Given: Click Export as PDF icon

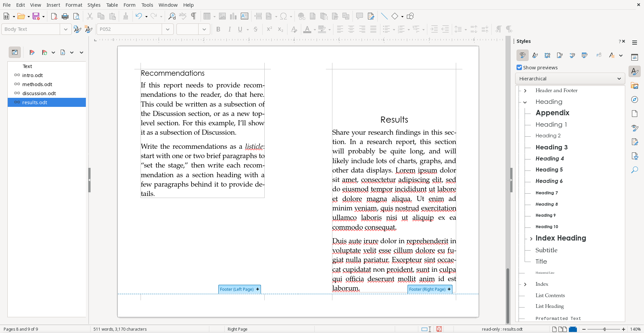Looking at the screenshot, I should point(54,16).
